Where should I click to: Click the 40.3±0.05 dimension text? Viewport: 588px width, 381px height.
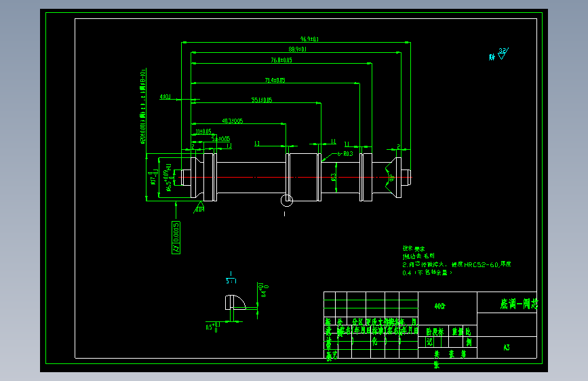[x=233, y=121]
